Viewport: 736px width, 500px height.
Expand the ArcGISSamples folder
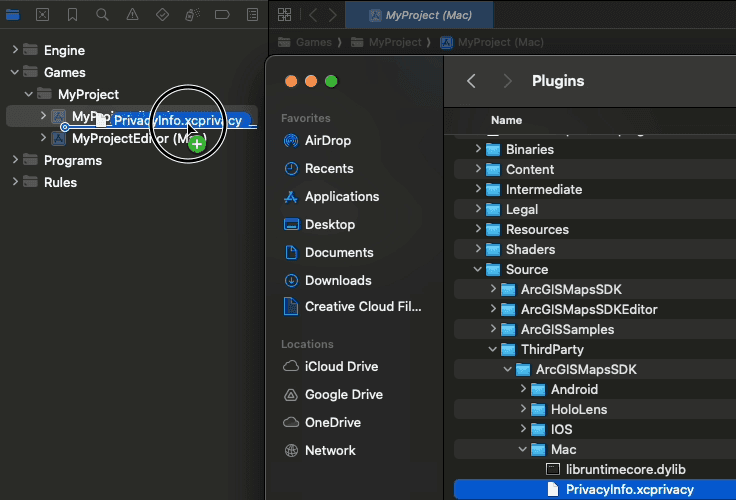(493, 329)
